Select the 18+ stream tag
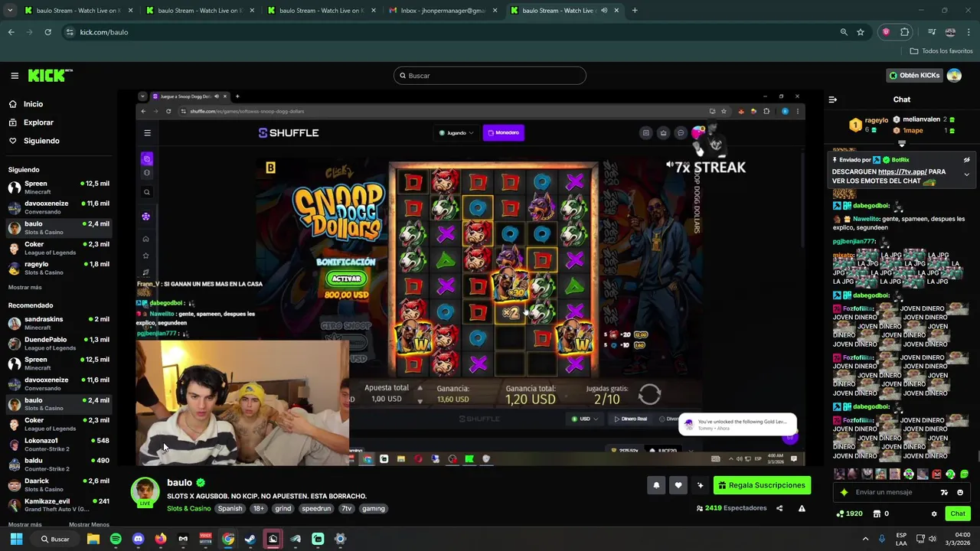 [x=259, y=508]
